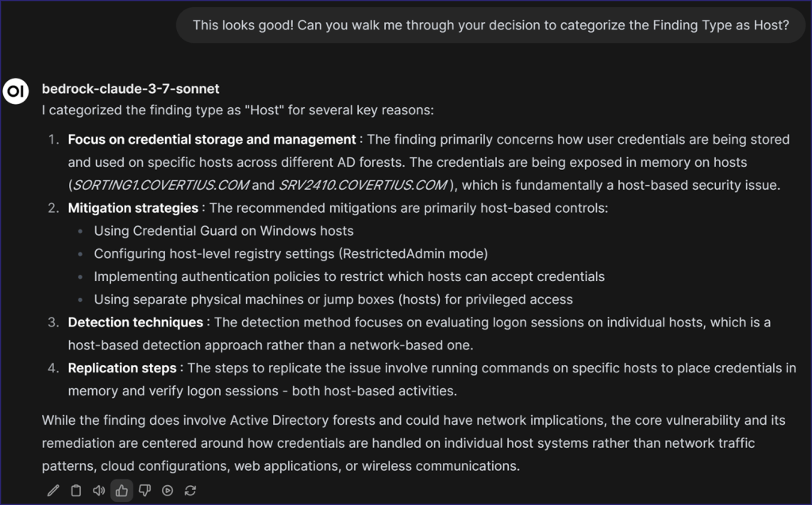
Task: Click the jump boxes privileged access bullet
Action: point(333,299)
